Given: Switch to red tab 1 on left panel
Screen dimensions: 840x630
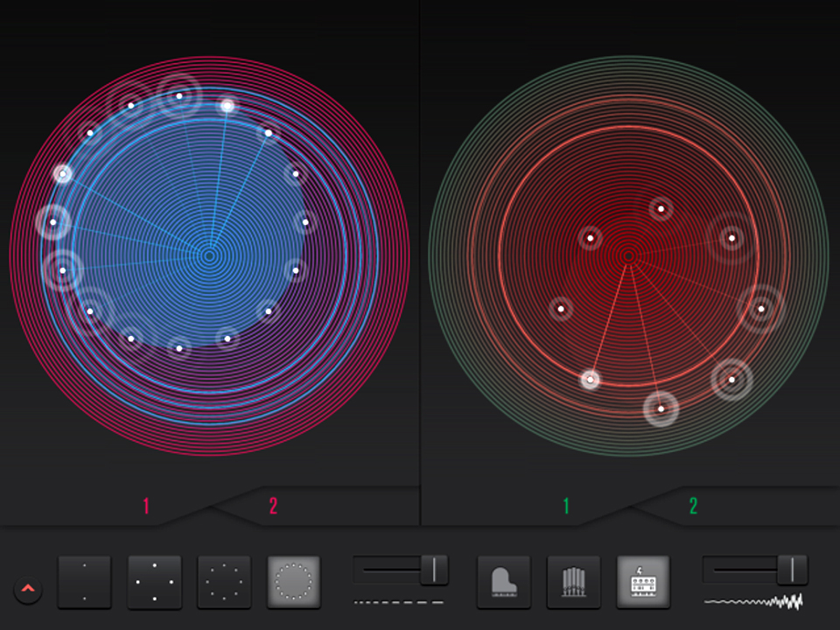Looking at the screenshot, I should (146, 506).
